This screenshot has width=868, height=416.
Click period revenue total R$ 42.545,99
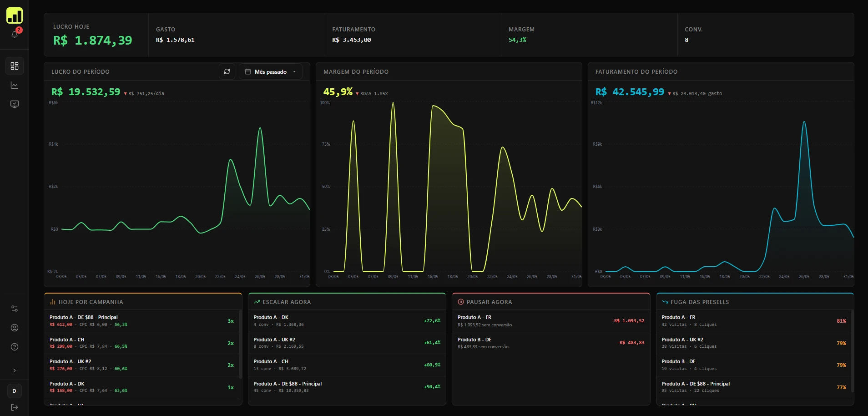[630, 92]
